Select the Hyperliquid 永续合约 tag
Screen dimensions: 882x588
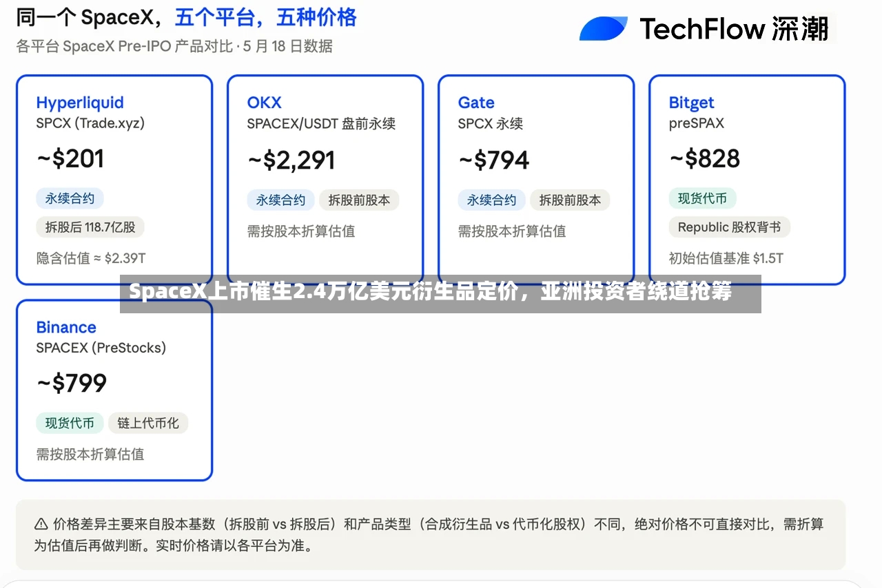click(70, 199)
